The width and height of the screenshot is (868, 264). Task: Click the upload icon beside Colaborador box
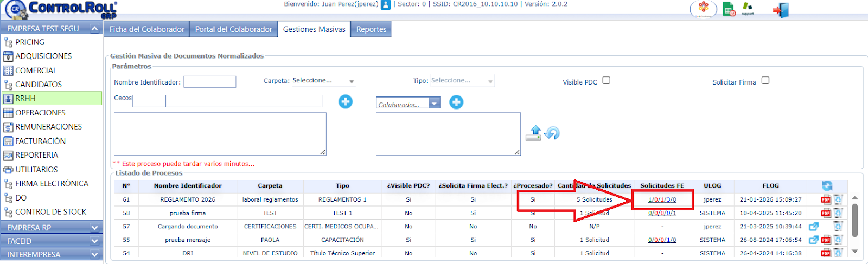[x=534, y=133]
